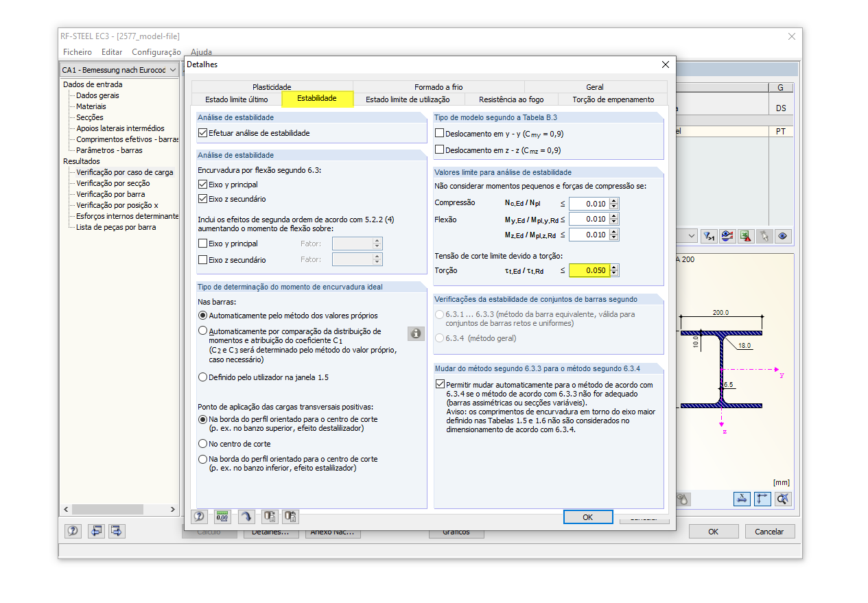This screenshot has height=603, width=868.
Task: Click the Compressão limit input field
Action: (x=589, y=204)
